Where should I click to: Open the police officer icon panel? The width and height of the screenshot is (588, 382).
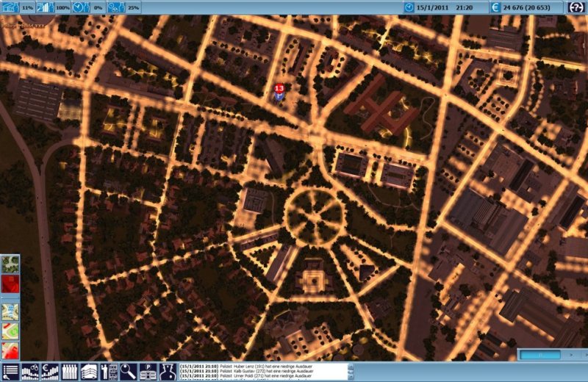(168, 372)
